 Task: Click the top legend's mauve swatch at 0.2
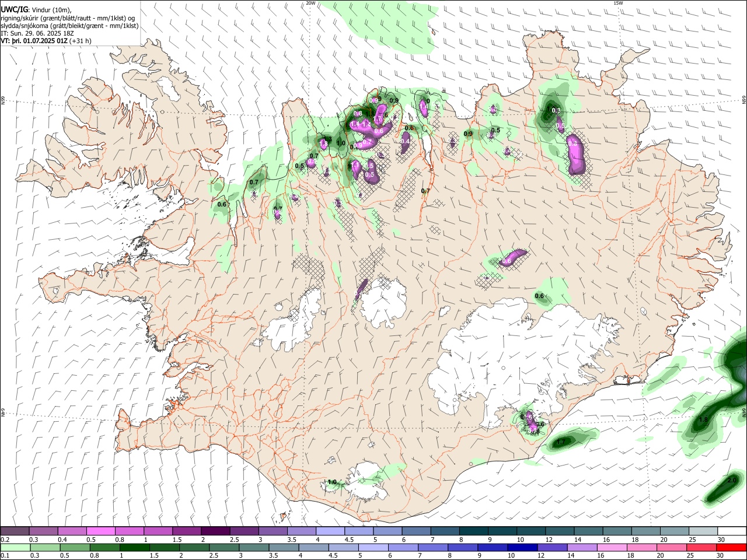coord(15,531)
